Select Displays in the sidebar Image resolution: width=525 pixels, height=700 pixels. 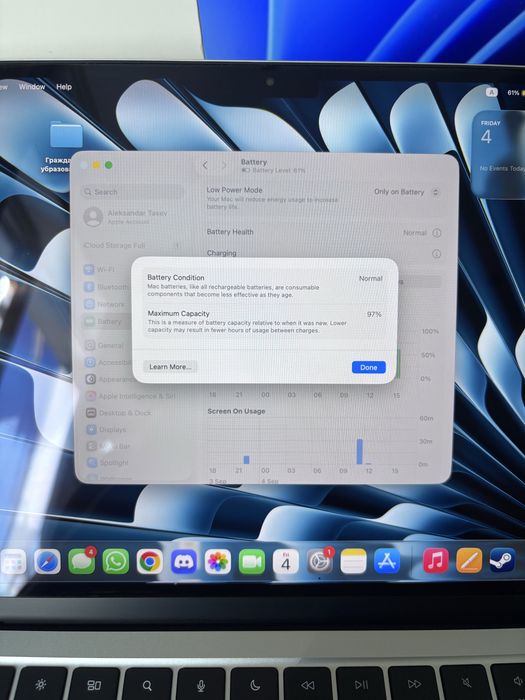(x=106, y=429)
